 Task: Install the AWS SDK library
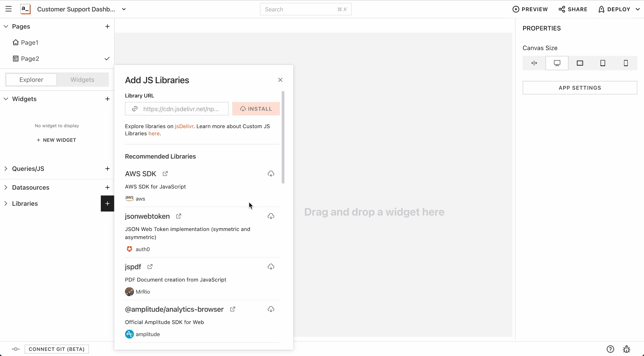271,173
